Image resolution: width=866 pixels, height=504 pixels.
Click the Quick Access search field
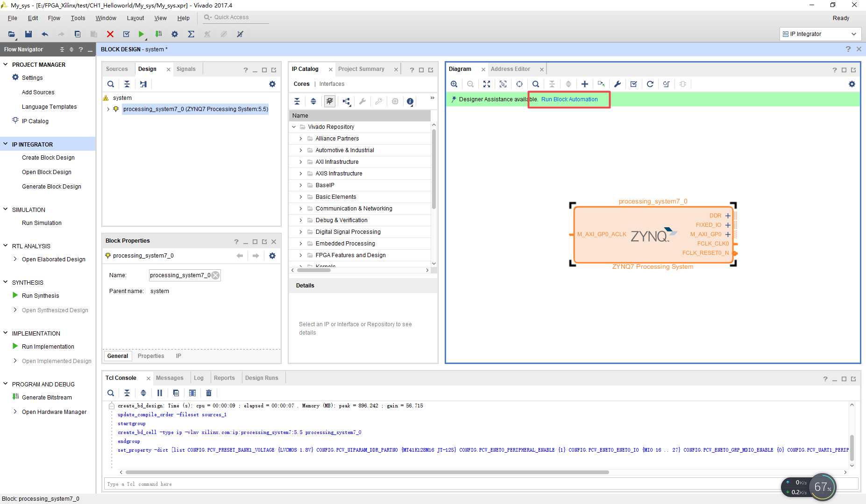tap(236, 17)
